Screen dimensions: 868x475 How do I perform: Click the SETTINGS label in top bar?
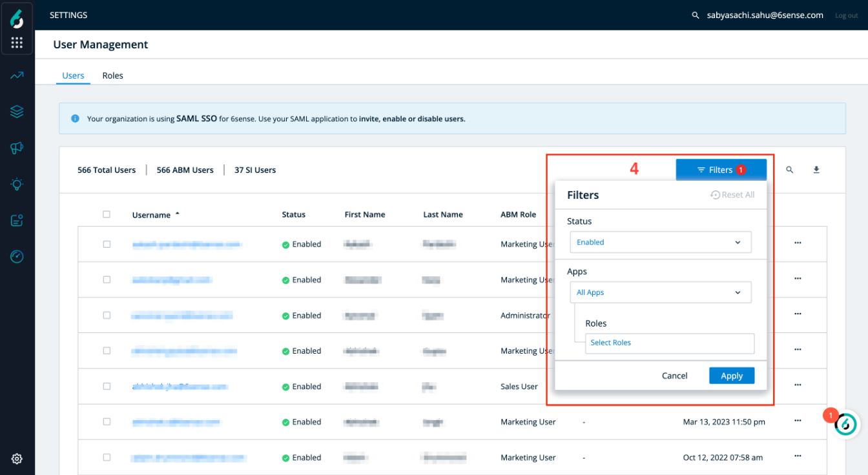tap(68, 15)
